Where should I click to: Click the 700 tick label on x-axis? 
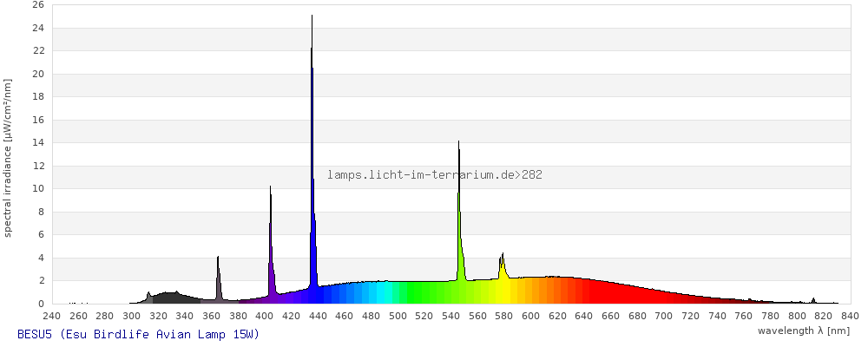(x=663, y=316)
